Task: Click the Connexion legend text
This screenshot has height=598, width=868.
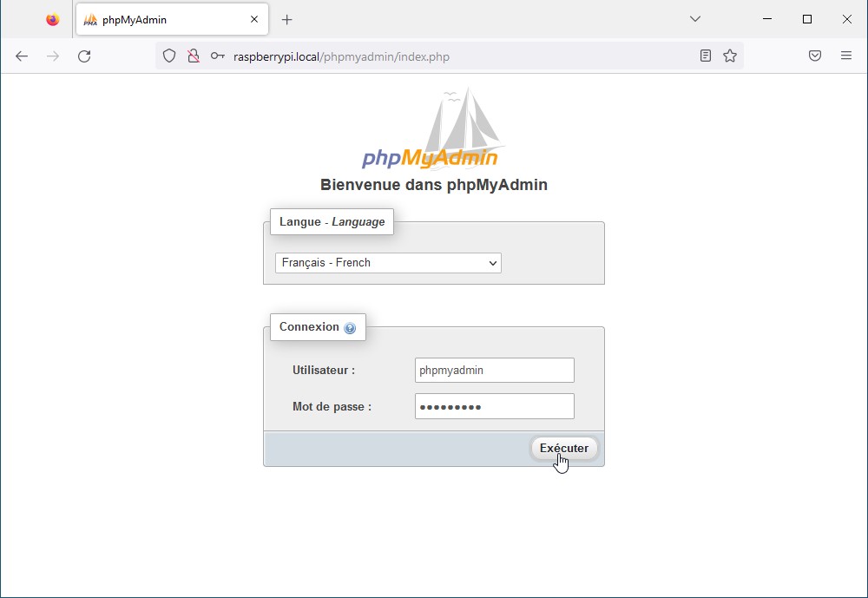Action: click(309, 326)
